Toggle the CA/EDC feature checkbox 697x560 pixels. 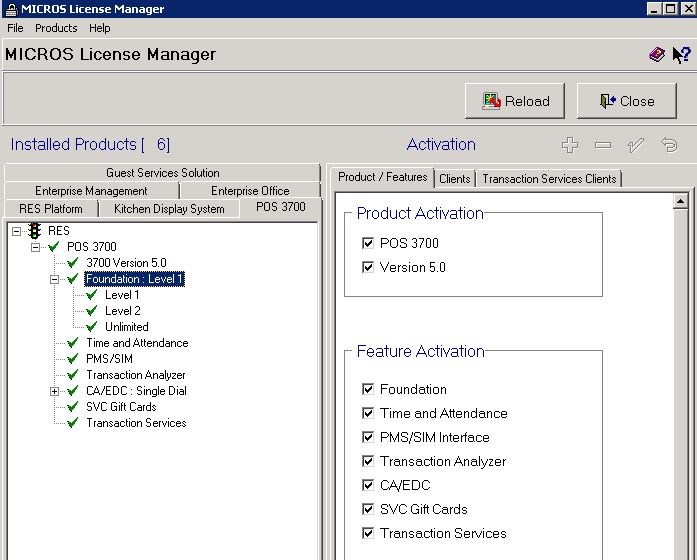click(368, 485)
